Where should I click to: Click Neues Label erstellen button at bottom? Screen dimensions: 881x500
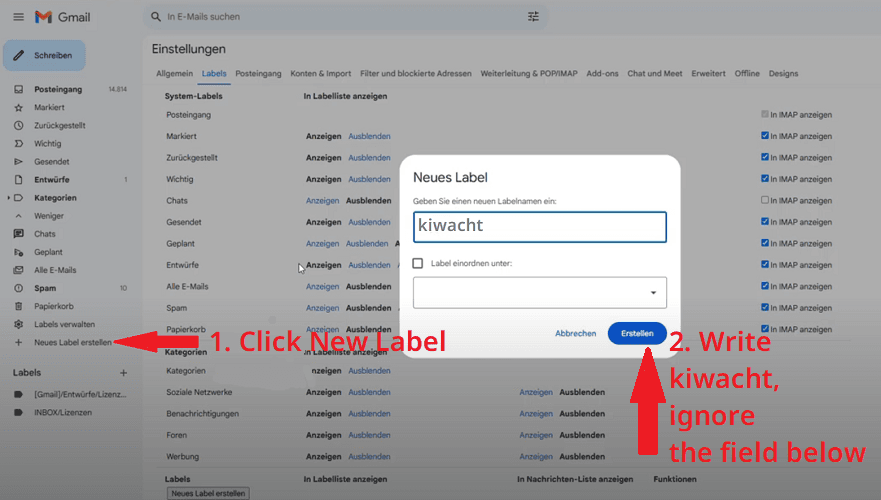coord(208,493)
